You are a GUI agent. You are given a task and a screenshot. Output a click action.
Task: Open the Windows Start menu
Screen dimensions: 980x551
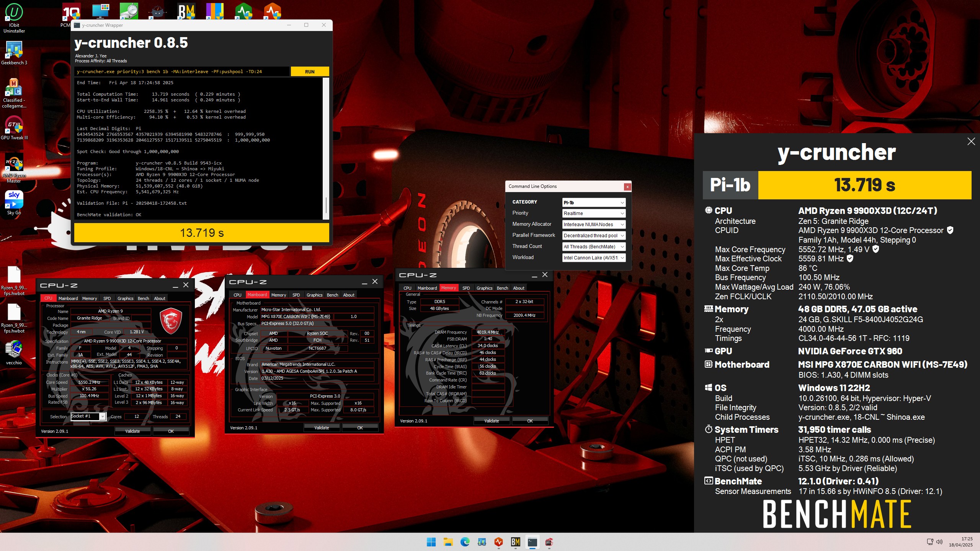tap(431, 542)
